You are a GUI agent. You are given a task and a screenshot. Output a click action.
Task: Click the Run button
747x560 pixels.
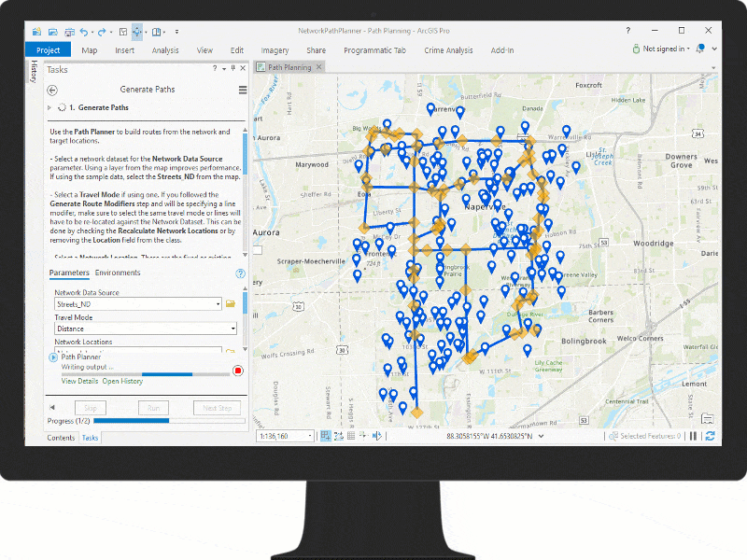[x=153, y=408]
